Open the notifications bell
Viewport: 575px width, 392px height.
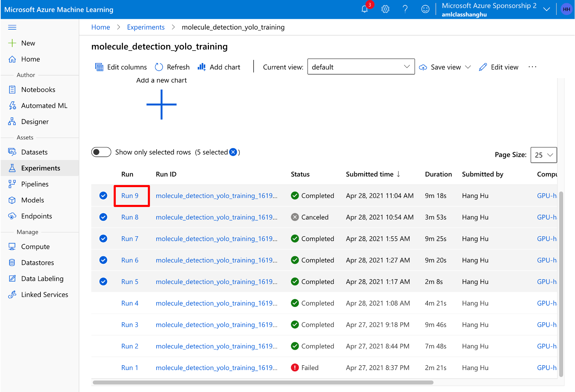coord(364,9)
